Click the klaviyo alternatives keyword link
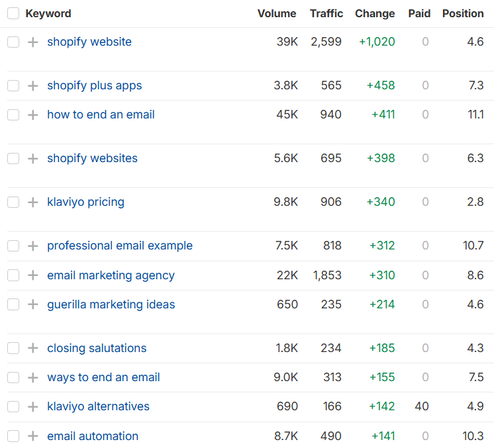 pos(98,407)
